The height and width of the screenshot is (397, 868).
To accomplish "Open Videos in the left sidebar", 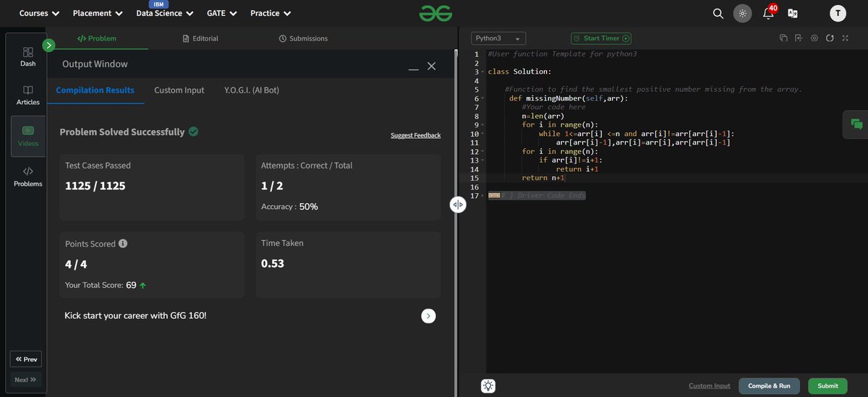I will [x=27, y=136].
